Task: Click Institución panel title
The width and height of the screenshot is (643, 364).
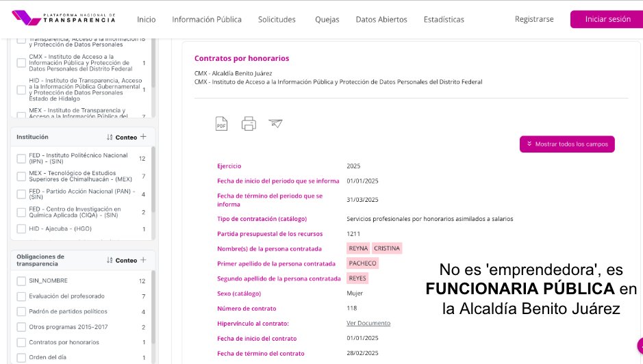Action: pyautogui.click(x=32, y=137)
